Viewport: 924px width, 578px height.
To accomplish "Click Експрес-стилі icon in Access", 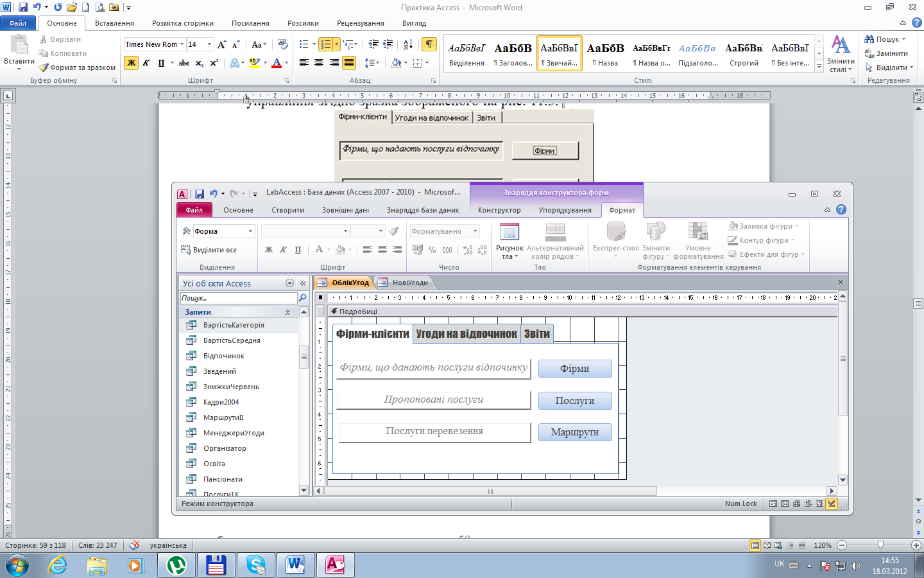I will tap(616, 232).
